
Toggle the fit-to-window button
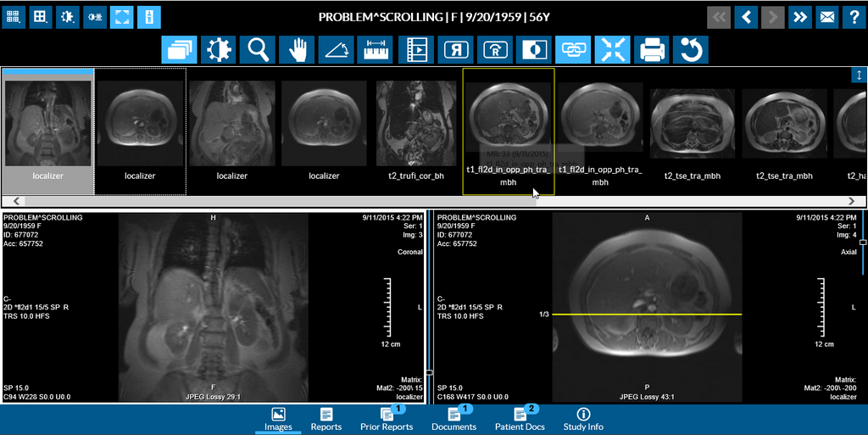[612, 50]
